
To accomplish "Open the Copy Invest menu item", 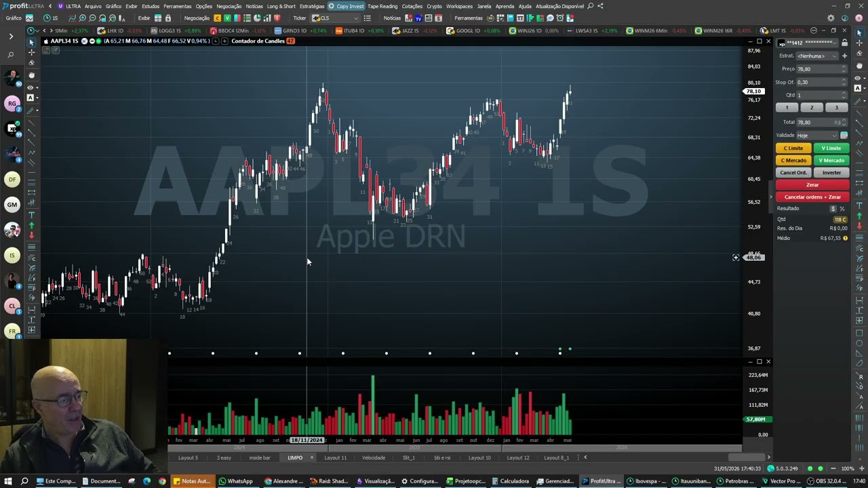I will (346, 6).
